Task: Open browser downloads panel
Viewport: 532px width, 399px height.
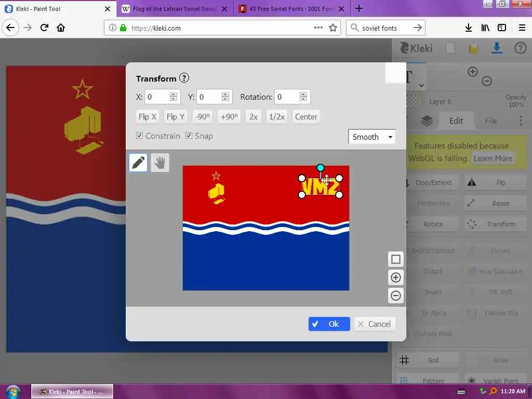Action: (469, 28)
